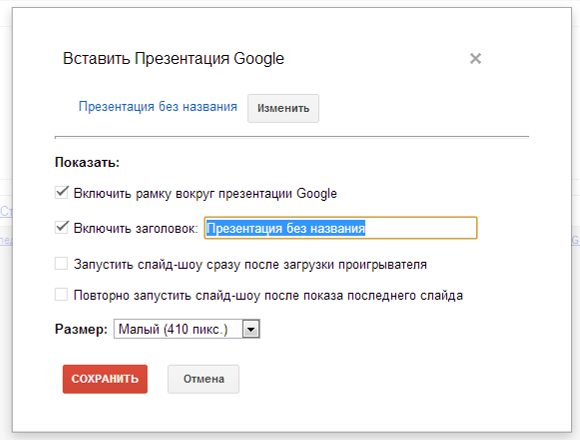Click the label 'Запустить слайд-шоу сразу после загрузки проигрывателя'
580x440 pixels.
pyautogui.click(x=250, y=265)
